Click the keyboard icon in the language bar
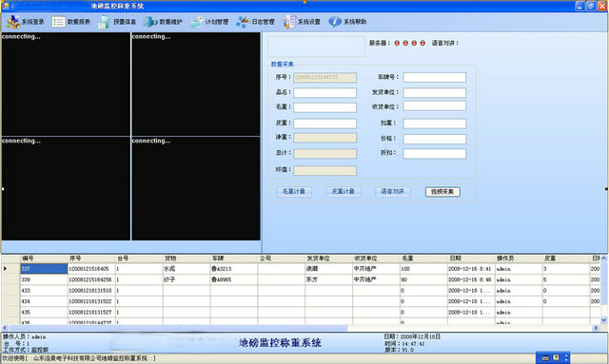 click(x=545, y=358)
